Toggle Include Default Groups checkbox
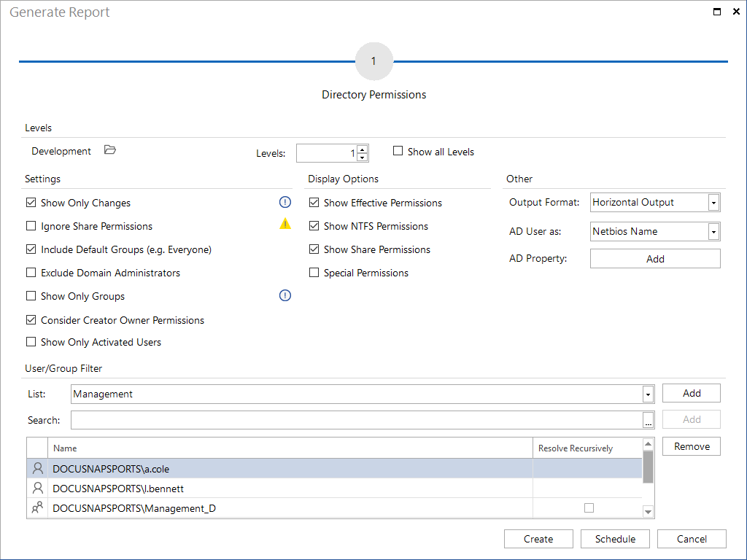Viewport: 747px width, 560px height. [x=31, y=249]
